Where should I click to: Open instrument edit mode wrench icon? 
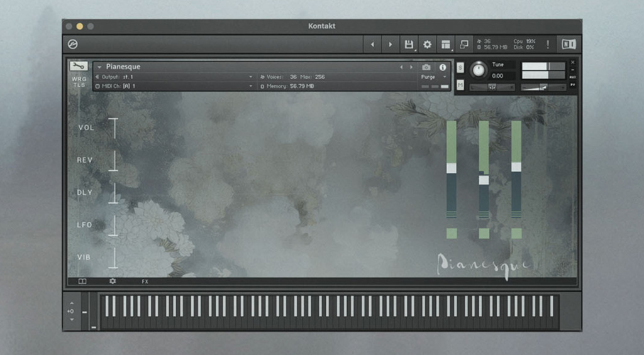[79, 66]
